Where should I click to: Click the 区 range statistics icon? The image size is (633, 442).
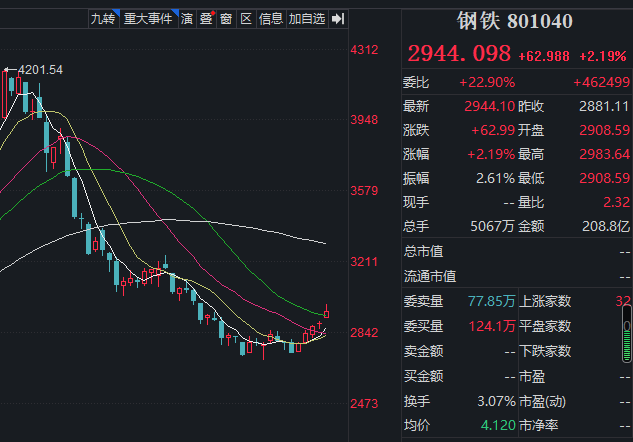tap(245, 18)
